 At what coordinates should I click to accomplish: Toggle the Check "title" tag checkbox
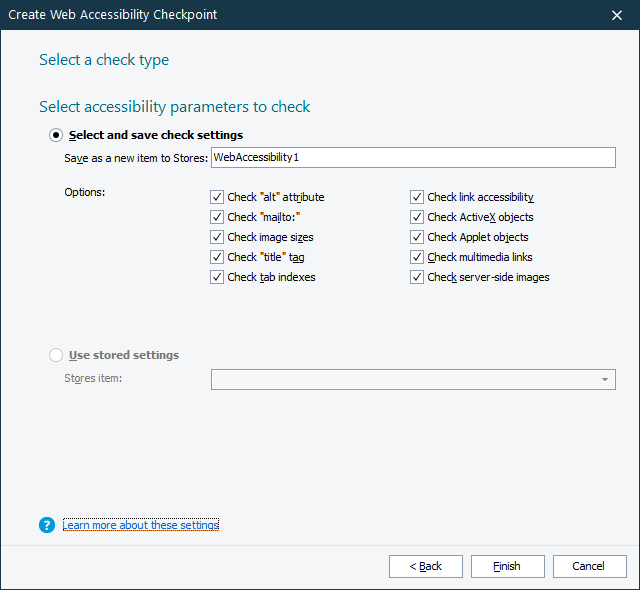(217, 257)
